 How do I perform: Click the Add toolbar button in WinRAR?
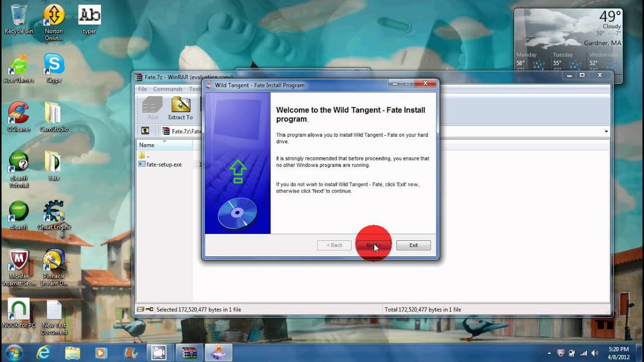coord(152,109)
